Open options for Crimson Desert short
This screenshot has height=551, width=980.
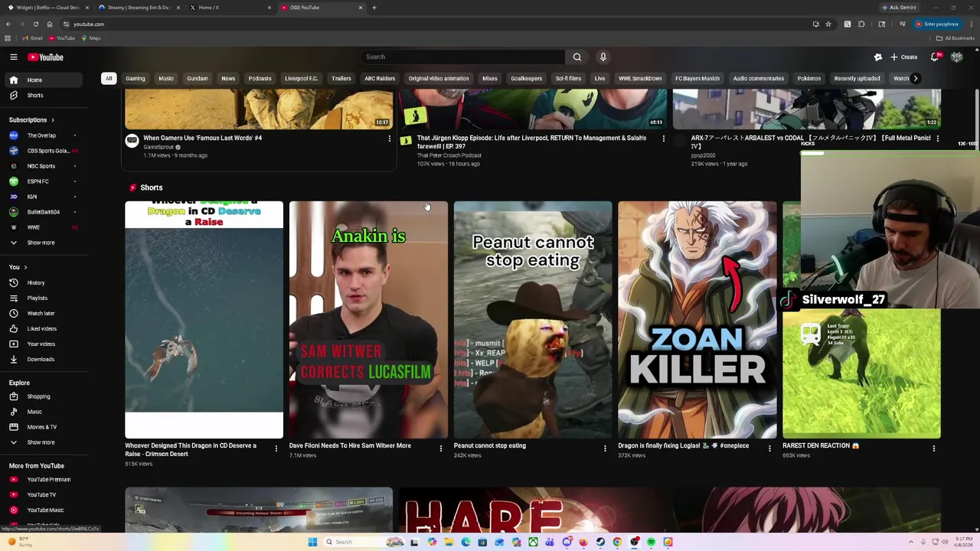(x=276, y=448)
